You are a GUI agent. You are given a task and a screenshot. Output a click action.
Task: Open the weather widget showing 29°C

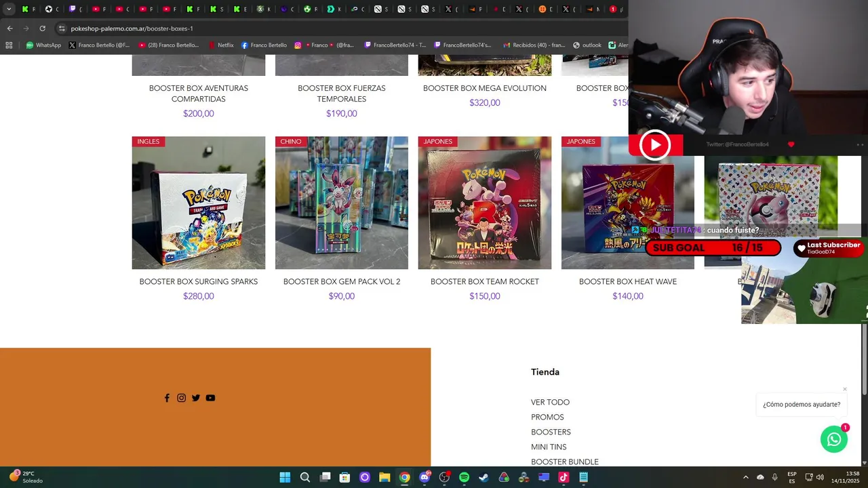pyautogui.click(x=26, y=477)
